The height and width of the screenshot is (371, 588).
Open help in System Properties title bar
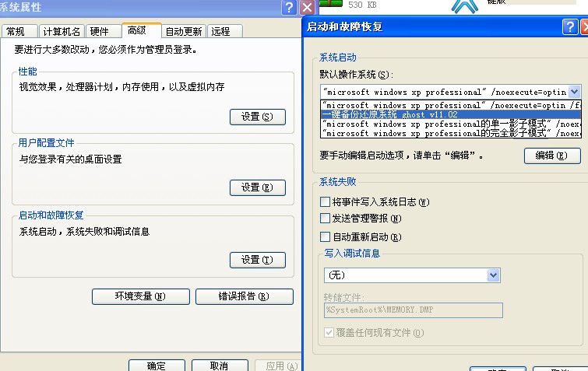[289, 8]
